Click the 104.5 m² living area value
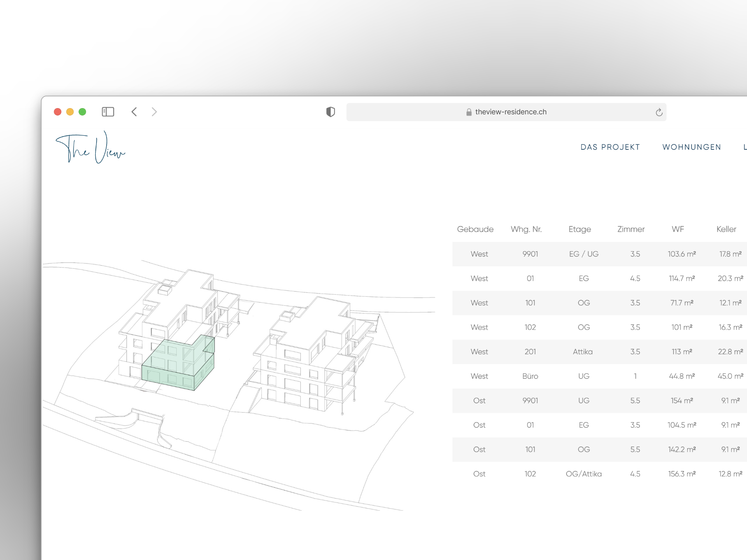The width and height of the screenshot is (747, 560). pos(682,425)
